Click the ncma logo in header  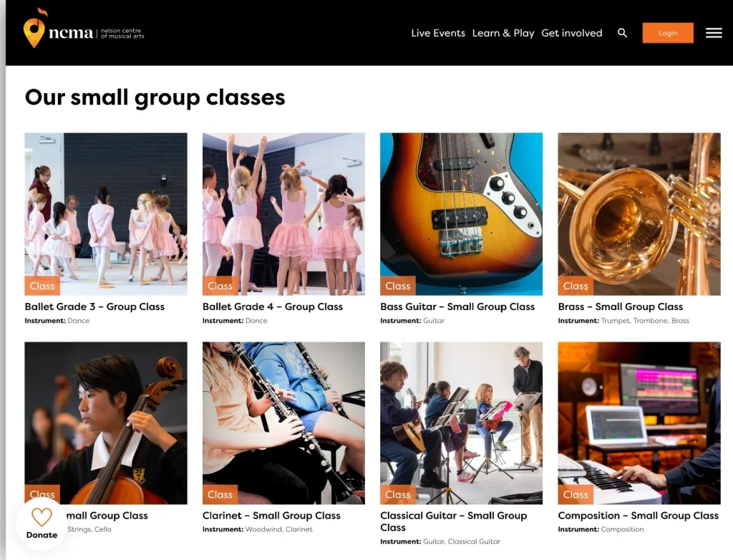click(84, 29)
